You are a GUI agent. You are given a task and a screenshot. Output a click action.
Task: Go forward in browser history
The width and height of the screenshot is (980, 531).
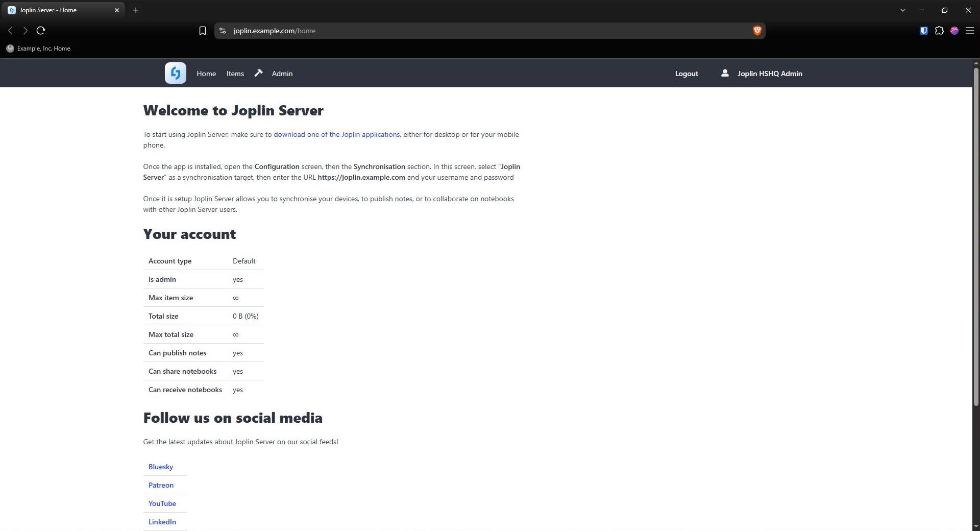coord(25,31)
